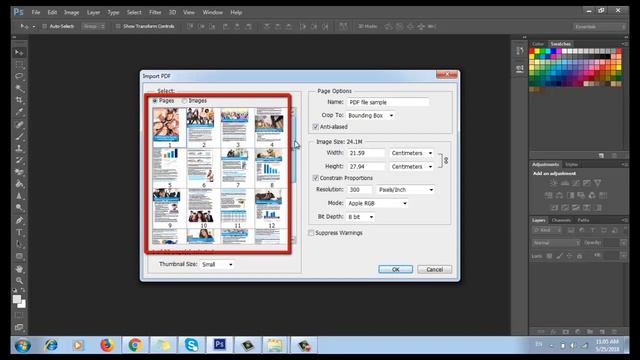Image resolution: width=640 pixels, height=360 pixels.
Task: Select the Eyedropper tool
Action: pos(19,112)
